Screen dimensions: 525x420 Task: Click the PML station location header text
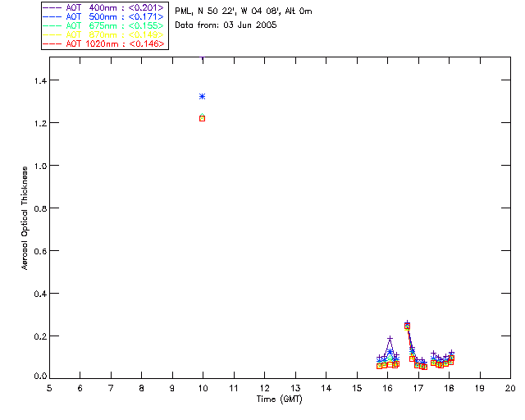click(x=244, y=11)
